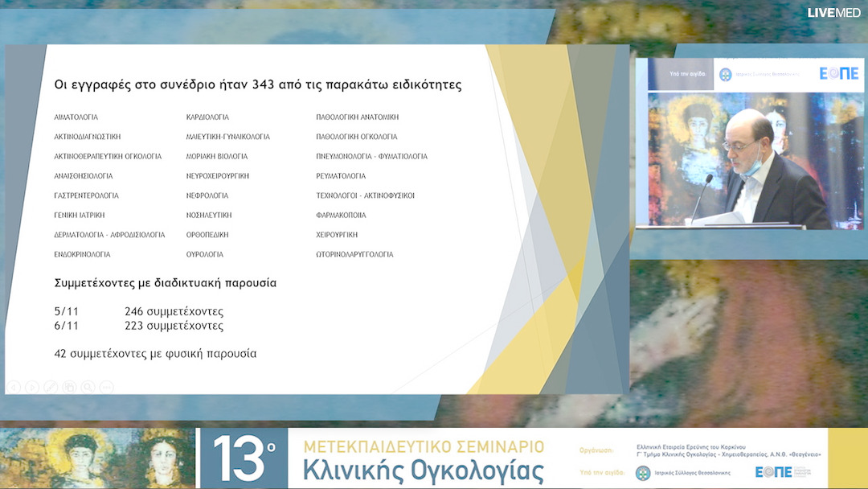The image size is (868, 489).
Task: Select the previous slide arrow icon
Action: pyautogui.click(x=14, y=386)
